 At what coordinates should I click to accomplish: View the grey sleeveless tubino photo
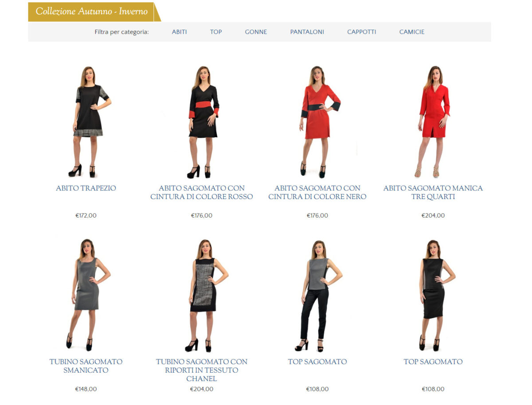point(86,296)
